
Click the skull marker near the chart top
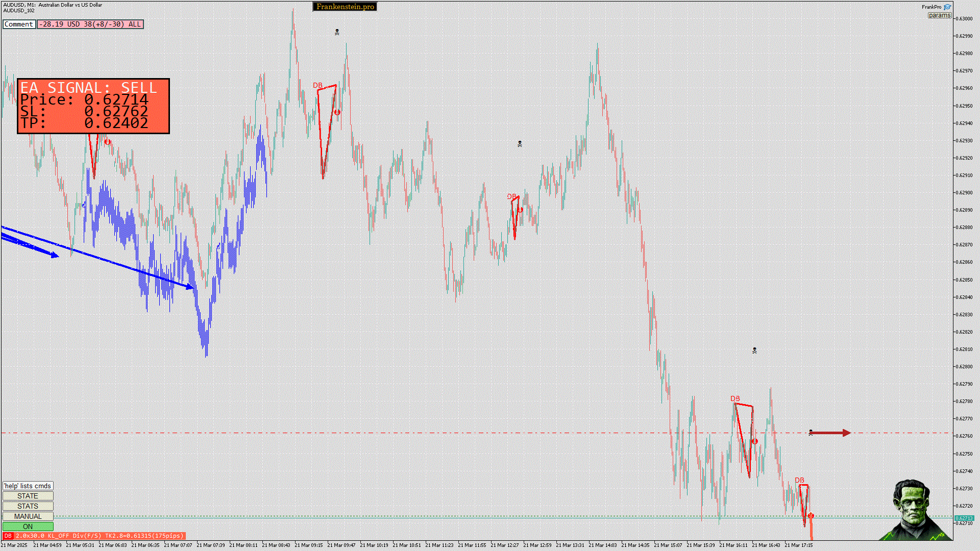tap(337, 32)
